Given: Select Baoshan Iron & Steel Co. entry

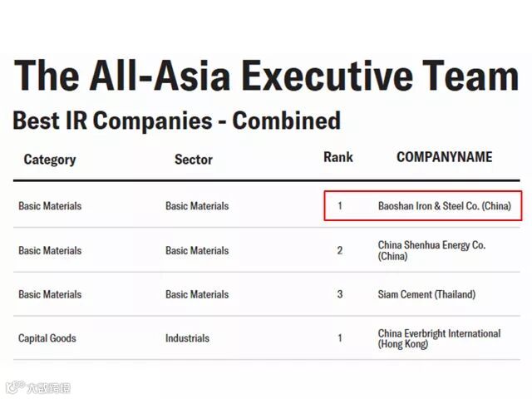Looking at the screenshot, I should (445, 205).
